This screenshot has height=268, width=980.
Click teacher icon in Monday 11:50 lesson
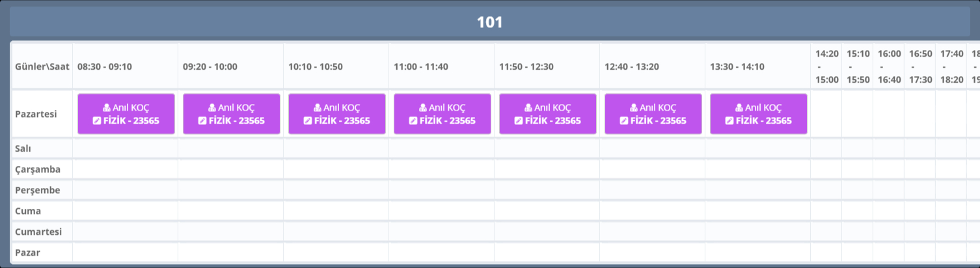(528, 108)
